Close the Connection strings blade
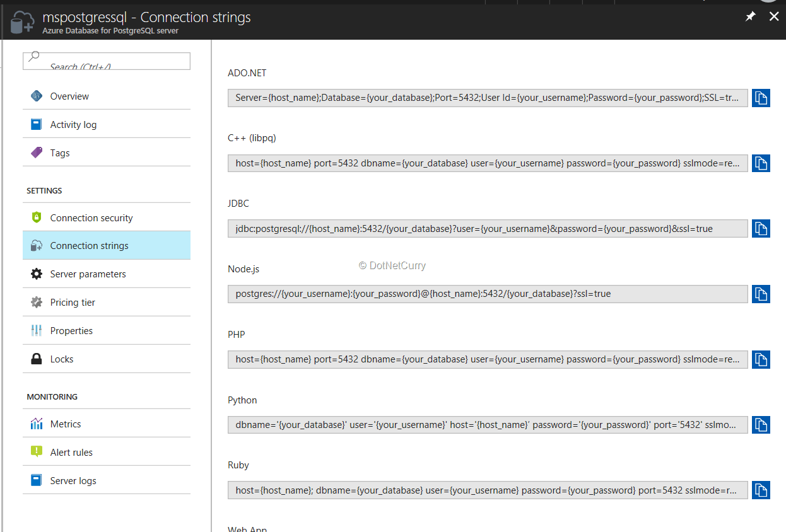This screenshot has height=532, width=786. 774,17
